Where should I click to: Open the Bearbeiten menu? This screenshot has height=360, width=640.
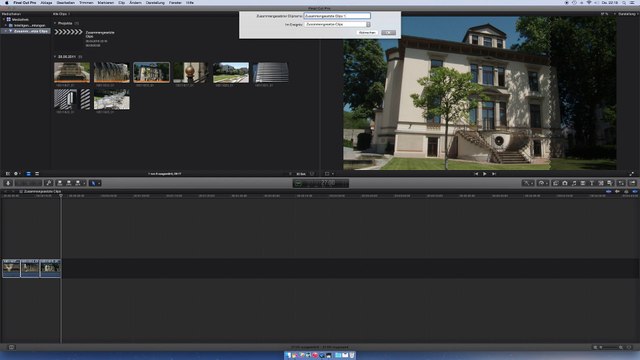pyautogui.click(x=66, y=3)
